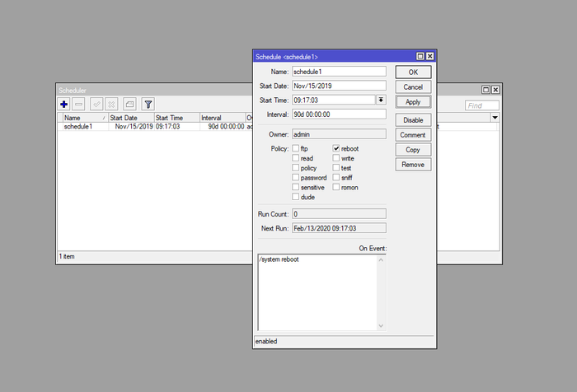Viewport: 577px width, 392px height.
Task: Click the Owner admin field
Action: coord(339,134)
